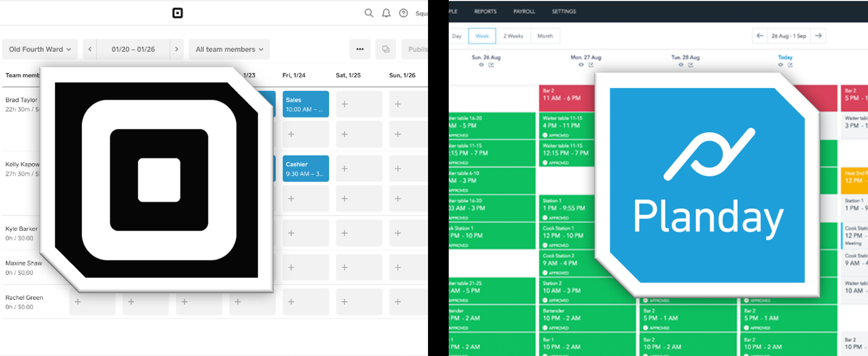The height and width of the screenshot is (356, 868).
Task: Open the help question mark icon
Action: point(404,13)
